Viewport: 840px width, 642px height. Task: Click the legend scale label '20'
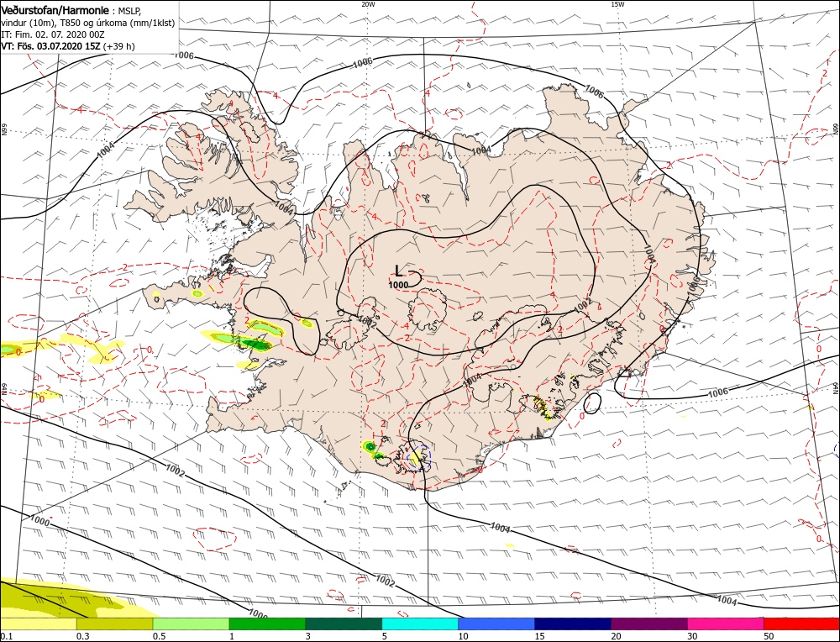[x=616, y=636]
